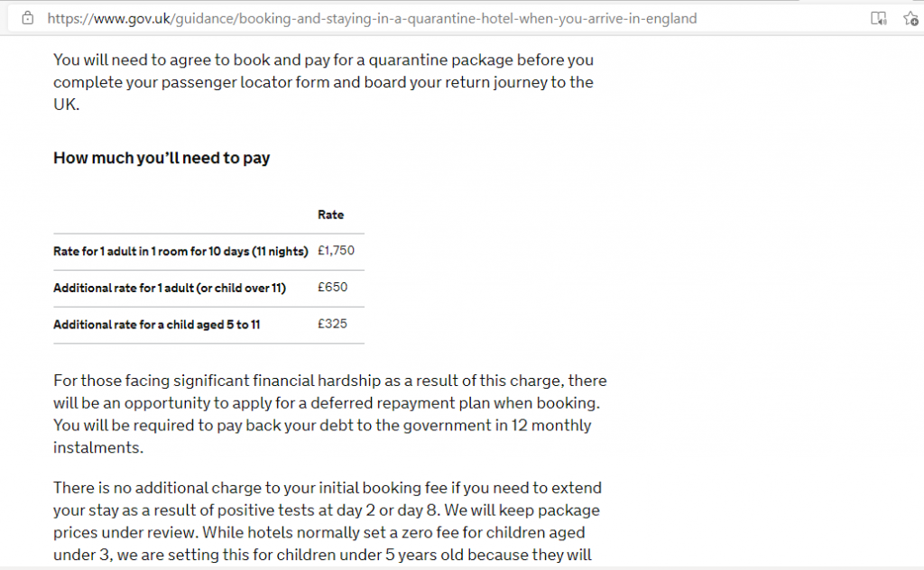Select the £650 rate cell
924x570 pixels.
point(332,288)
